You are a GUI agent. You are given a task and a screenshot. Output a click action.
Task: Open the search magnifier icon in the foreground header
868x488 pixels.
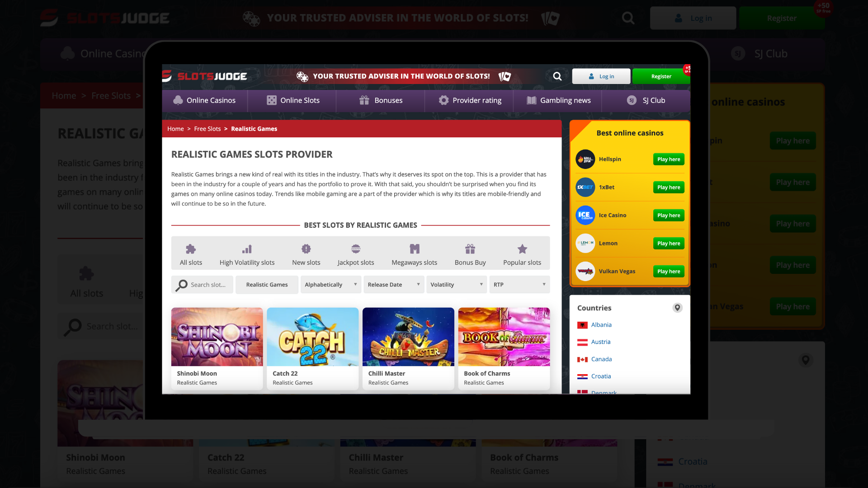point(557,76)
